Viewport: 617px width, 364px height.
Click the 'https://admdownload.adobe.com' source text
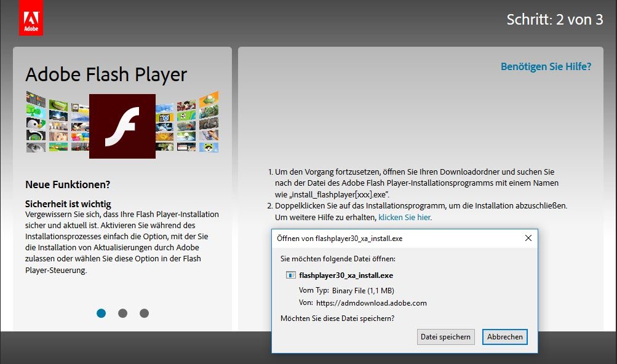coord(372,303)
